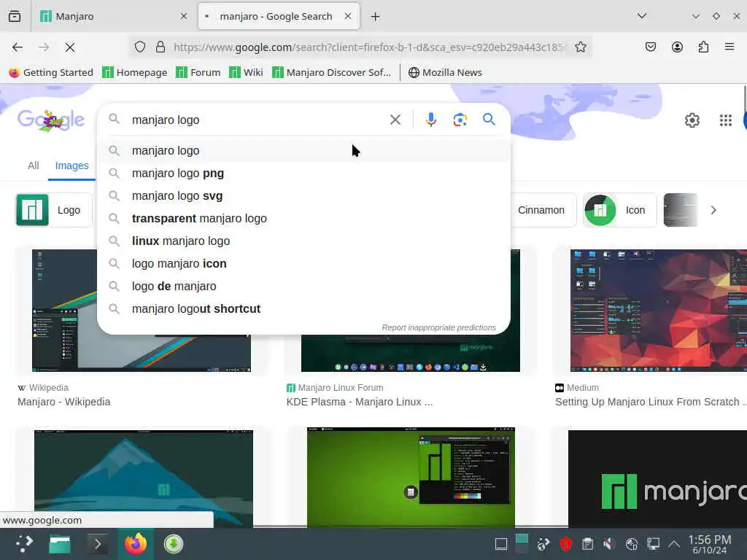Click Report inappropriate predictions link

438,327
